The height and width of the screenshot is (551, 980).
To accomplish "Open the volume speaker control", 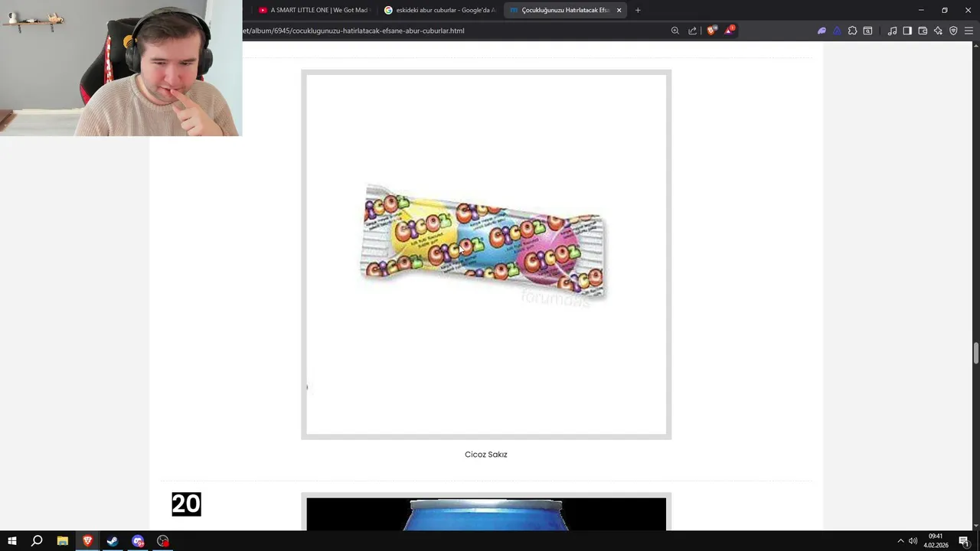I will 913,541.
